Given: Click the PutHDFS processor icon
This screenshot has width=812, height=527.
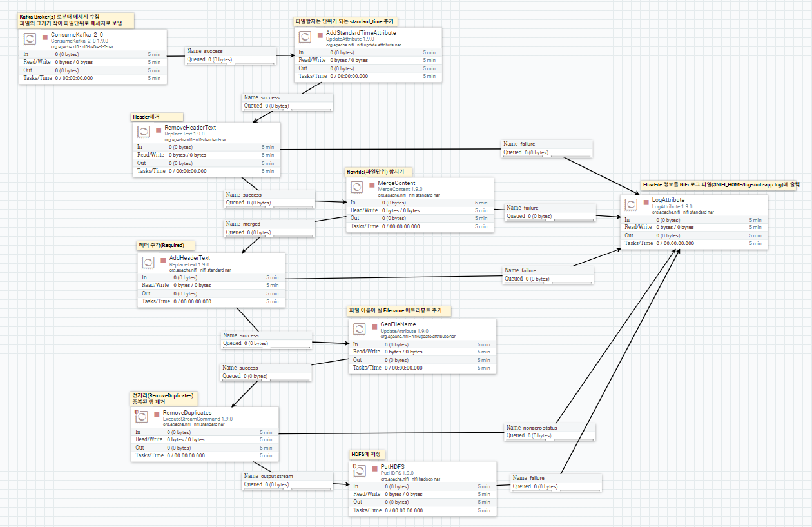Looking at the screenshot, I should point(358,470).
